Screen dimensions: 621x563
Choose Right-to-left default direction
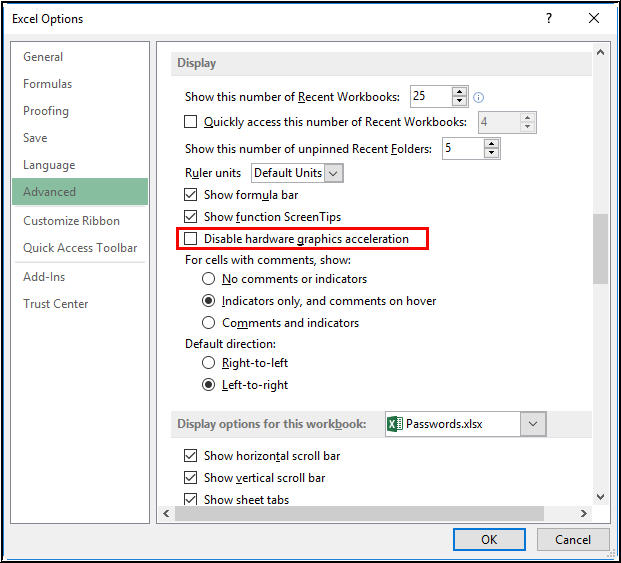click(x=208, y=363)
